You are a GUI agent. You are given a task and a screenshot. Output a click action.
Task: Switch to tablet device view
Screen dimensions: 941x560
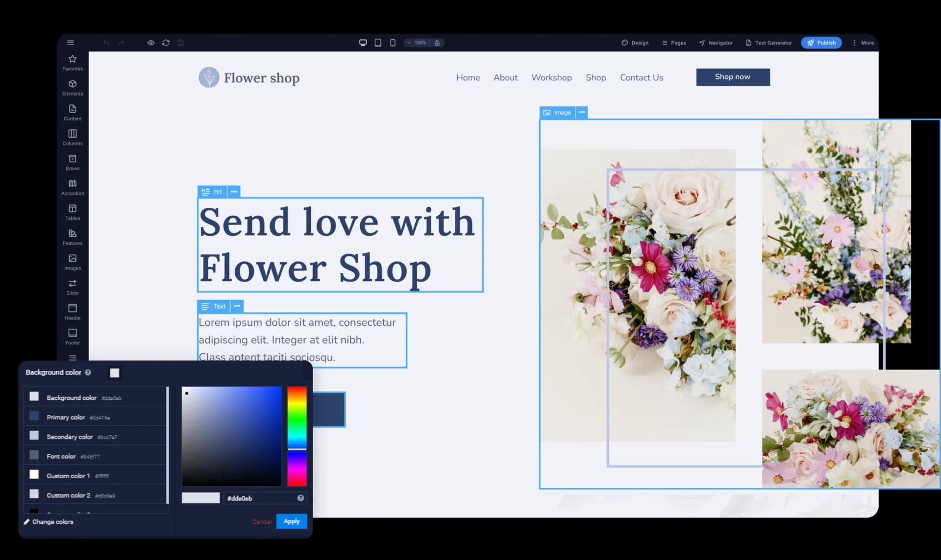click(x=378, y=43)
